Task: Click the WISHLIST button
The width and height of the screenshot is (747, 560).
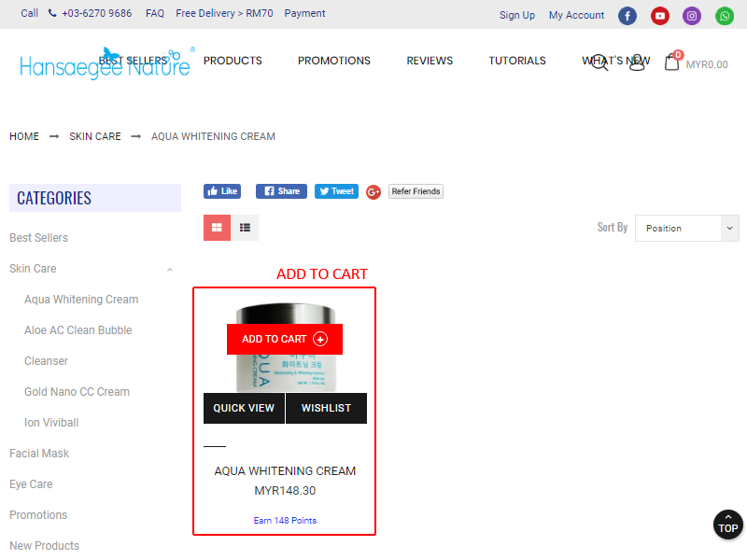Action: click(x=326, y=408)
